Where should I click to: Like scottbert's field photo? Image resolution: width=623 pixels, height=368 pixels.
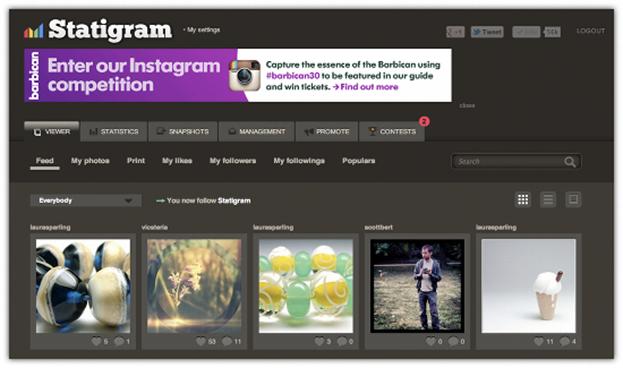(x=431, y=341)
